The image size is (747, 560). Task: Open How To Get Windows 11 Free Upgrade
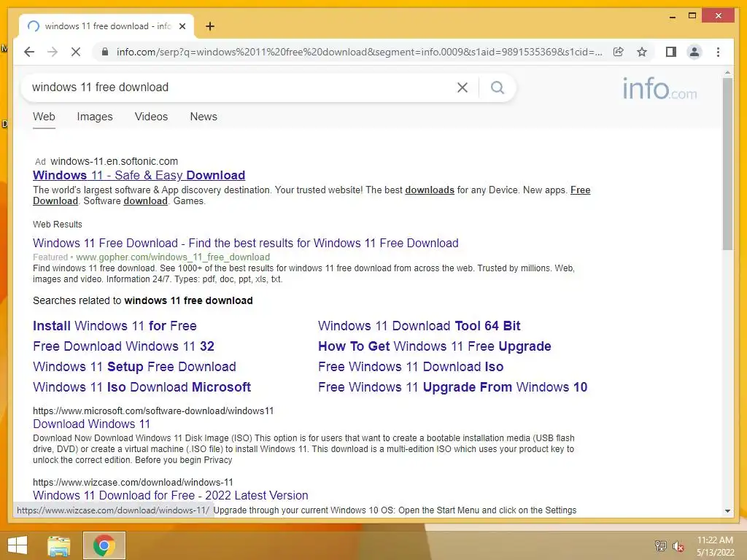click(435, 346)
